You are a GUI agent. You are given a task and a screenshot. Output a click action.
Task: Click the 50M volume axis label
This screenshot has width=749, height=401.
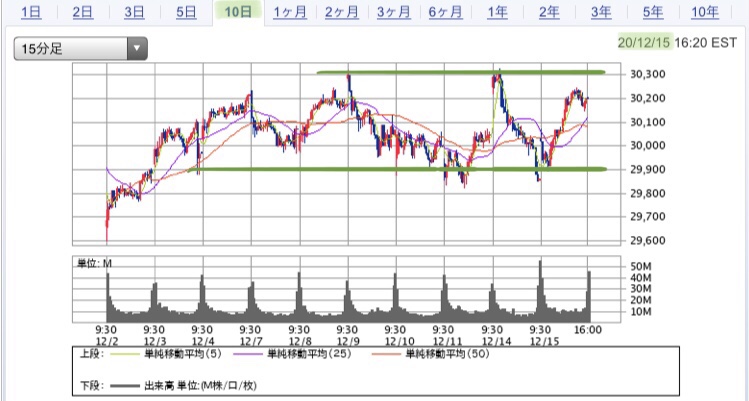pos(641,266)
